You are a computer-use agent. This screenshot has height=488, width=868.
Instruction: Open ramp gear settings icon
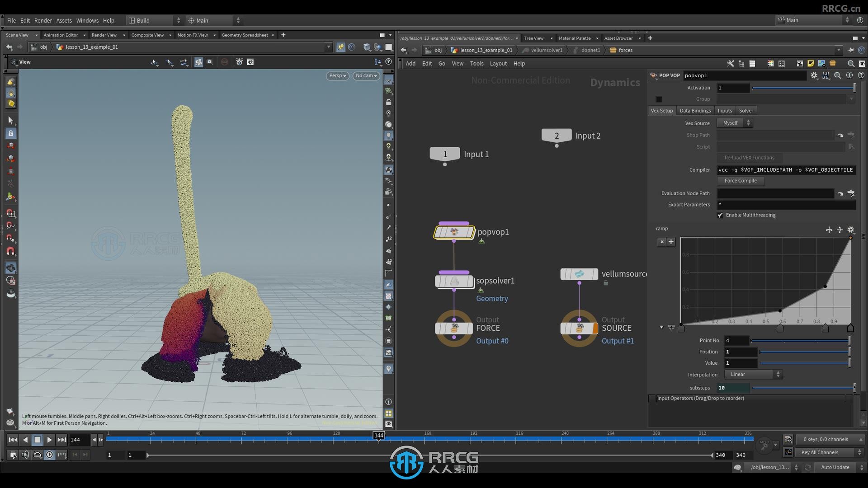[851, 230]
